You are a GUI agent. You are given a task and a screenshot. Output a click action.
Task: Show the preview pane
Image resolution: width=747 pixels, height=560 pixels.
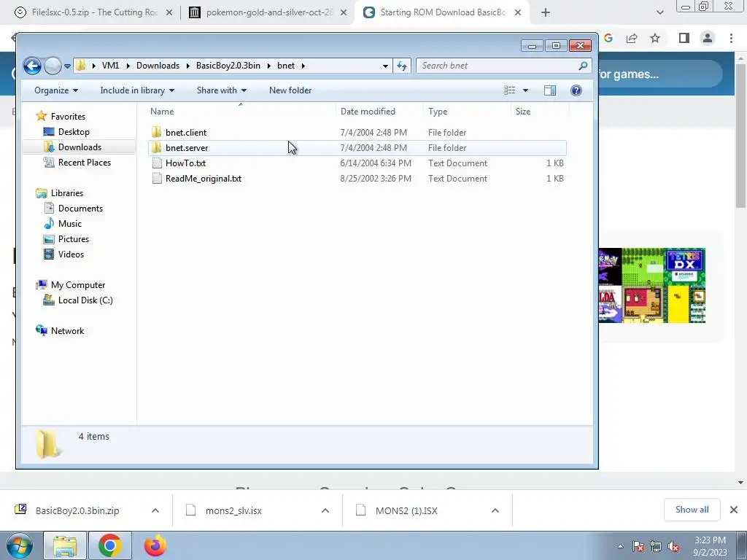[550, 90]
